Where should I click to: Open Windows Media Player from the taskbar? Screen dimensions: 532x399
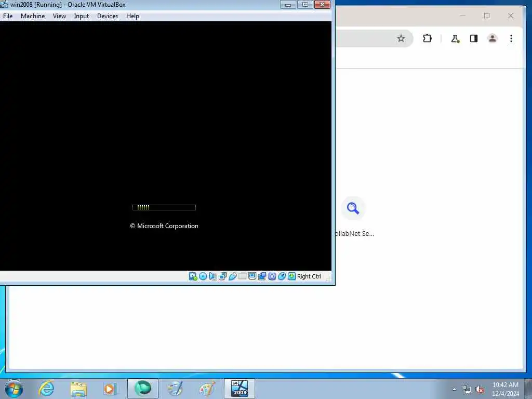click(110, 389)
